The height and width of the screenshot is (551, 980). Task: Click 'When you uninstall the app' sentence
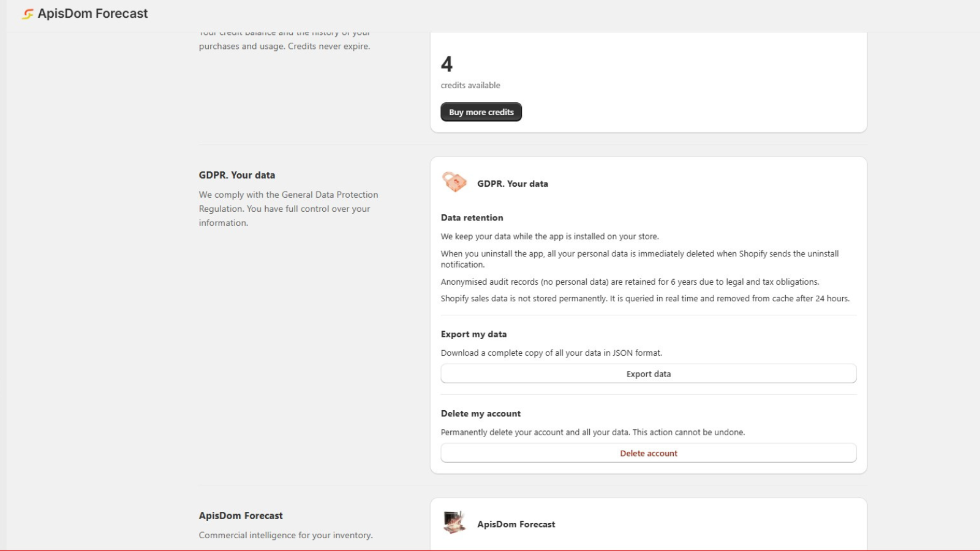click(640, 259)
